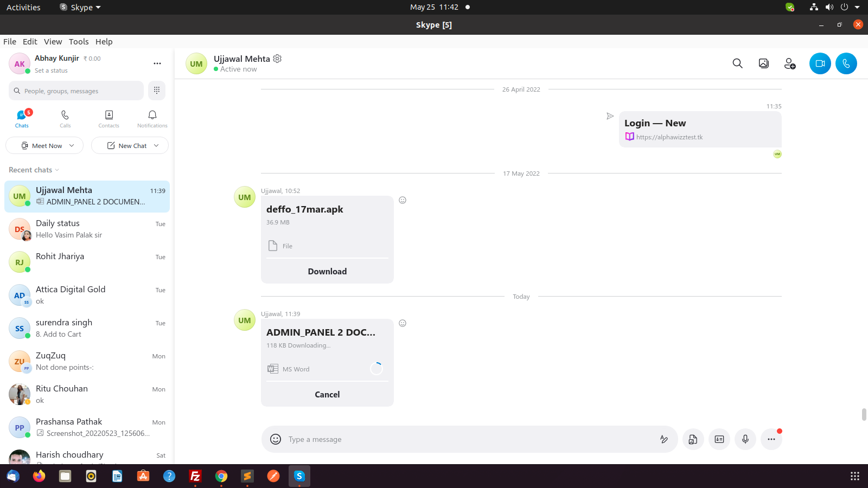868x488 pixels.
Task: Click Set a status text
Action: pyautogui.click(x=51, y=70)
